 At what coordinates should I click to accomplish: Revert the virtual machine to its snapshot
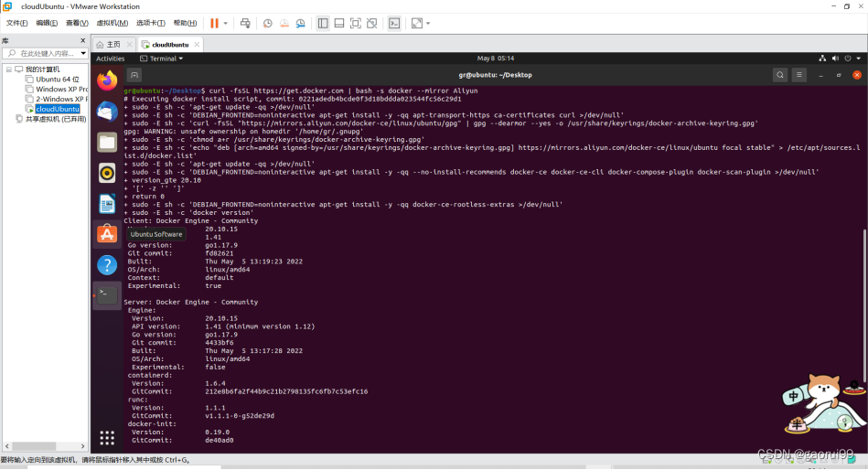point(284,23)
